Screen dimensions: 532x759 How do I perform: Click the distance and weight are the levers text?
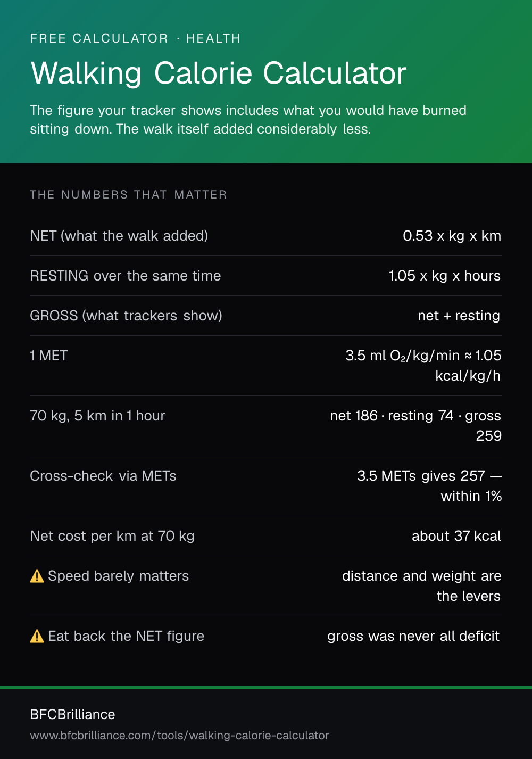point(421,586)
